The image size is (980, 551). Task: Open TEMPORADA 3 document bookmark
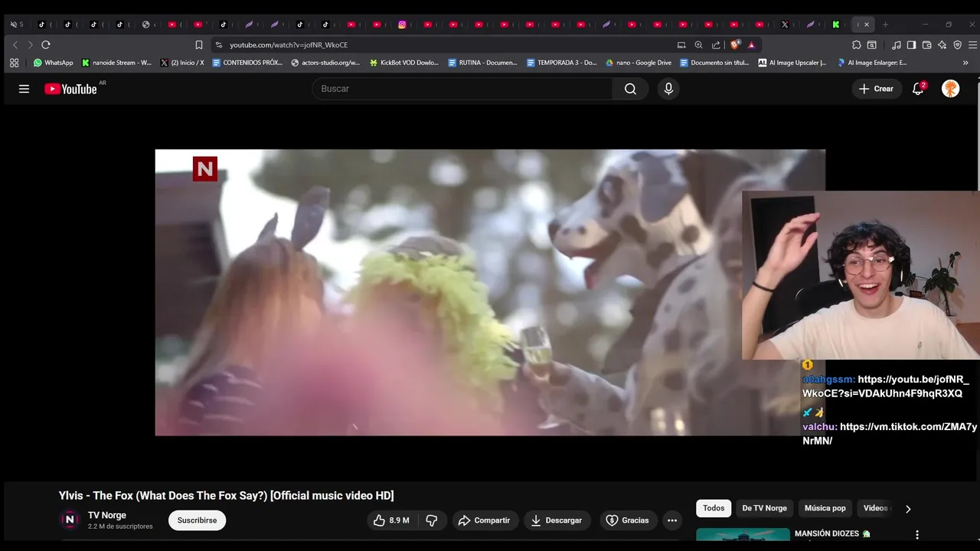pos(562,63)
